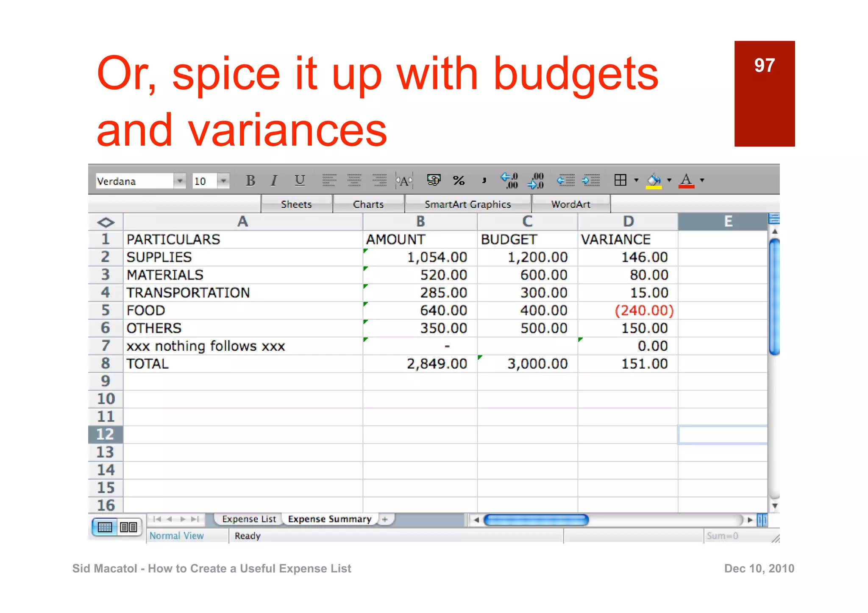Click the 3,000.00 budget total cell

527,363
